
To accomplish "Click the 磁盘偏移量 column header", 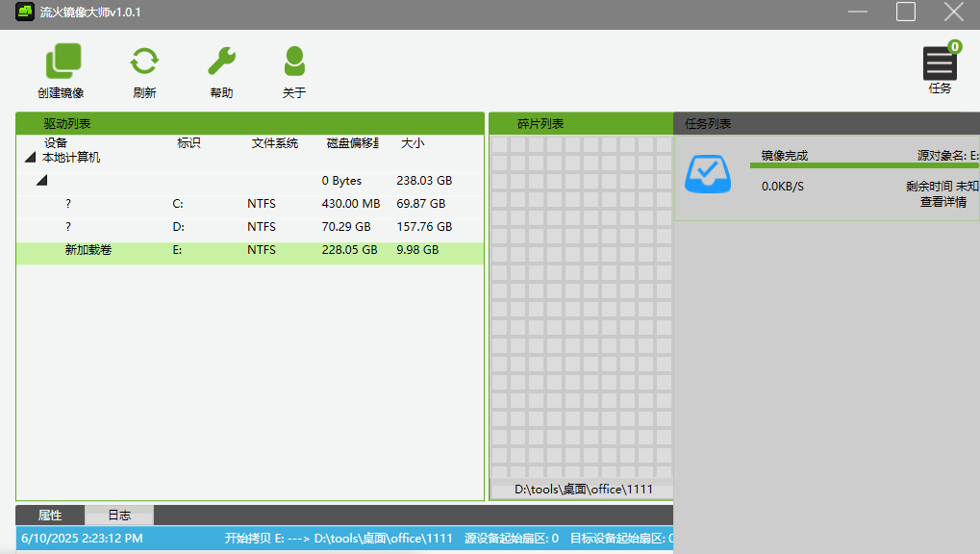I will tap(353, 143).
